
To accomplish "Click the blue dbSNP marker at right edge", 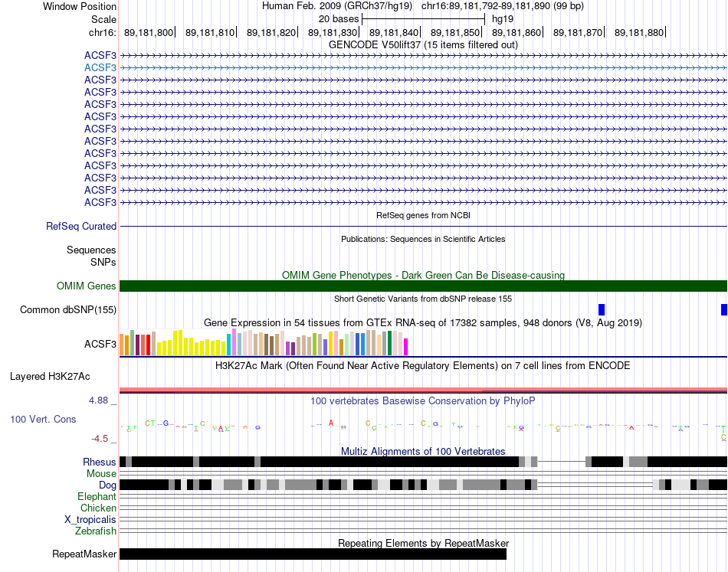I will (724, 309).
